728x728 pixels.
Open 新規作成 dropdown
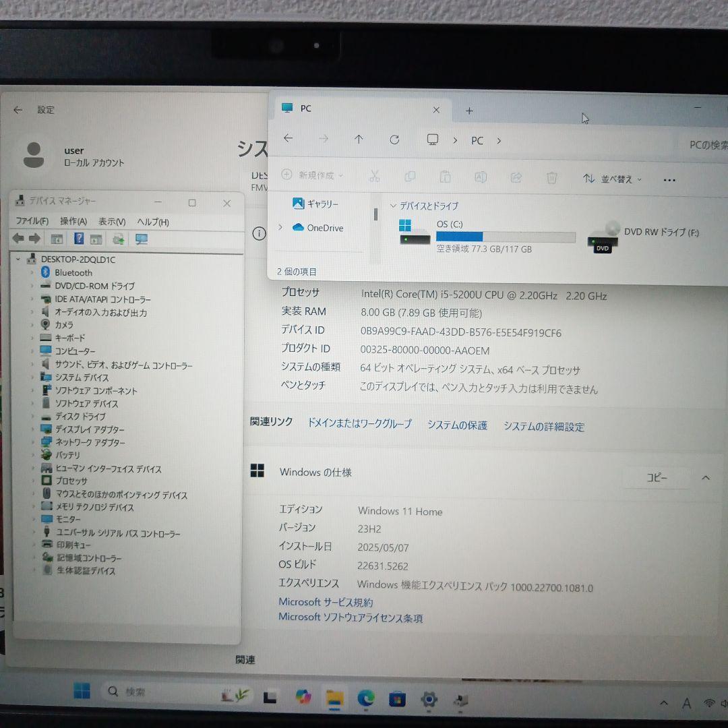pos(313,175)
